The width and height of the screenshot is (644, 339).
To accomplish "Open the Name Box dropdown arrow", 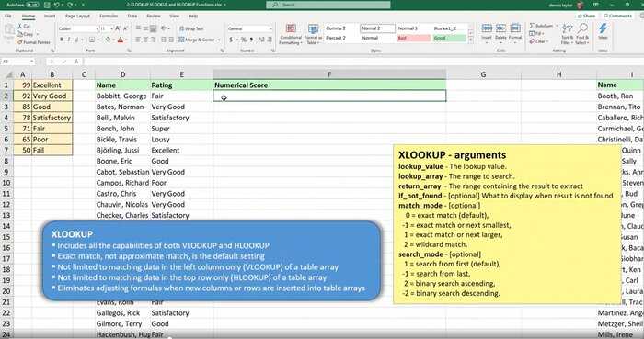I will coord(31,62).
